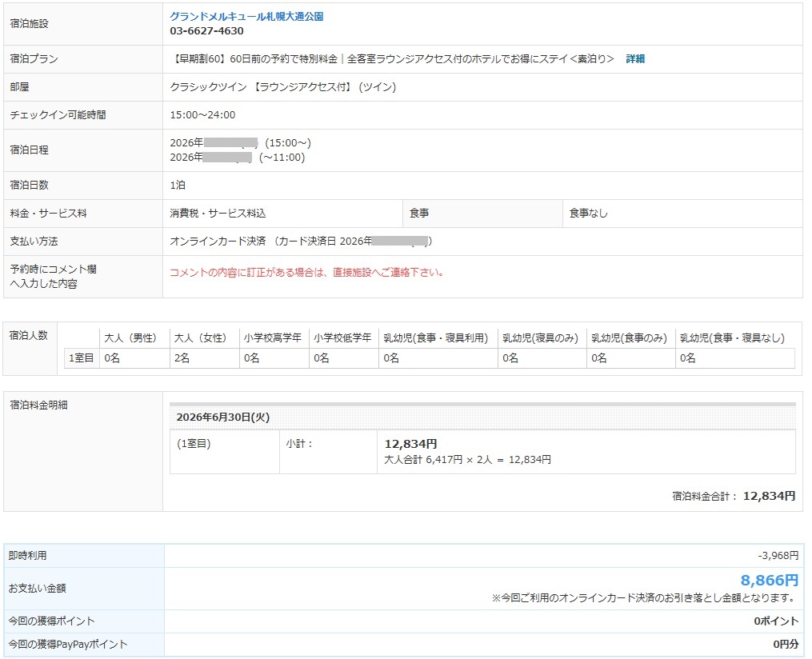This screenshot has width=812, height=659.
Task: Click the 1室目 row header in guest table
Action: pyautogui.click(x=82, y=357)
